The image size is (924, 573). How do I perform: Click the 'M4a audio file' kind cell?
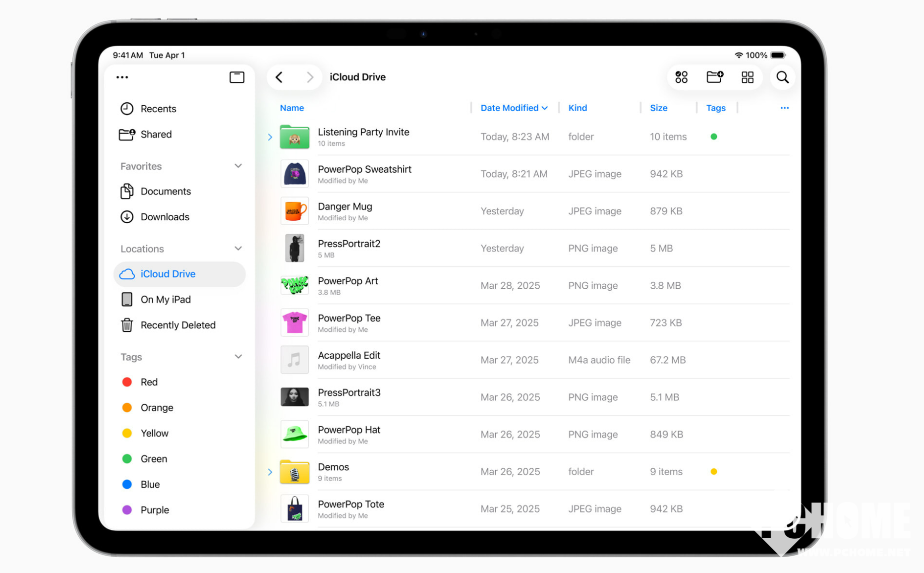tap(599, 360)
